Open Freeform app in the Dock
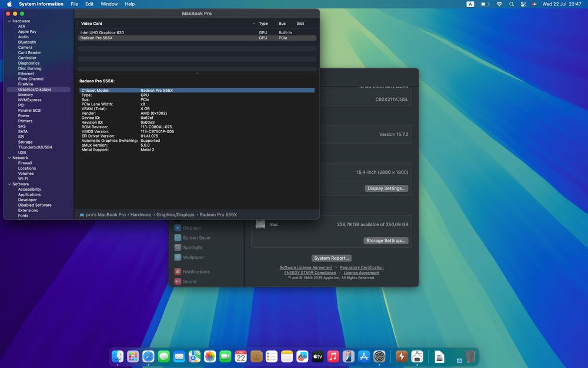The height and width of the screenshot is (368, 588). 302,356
